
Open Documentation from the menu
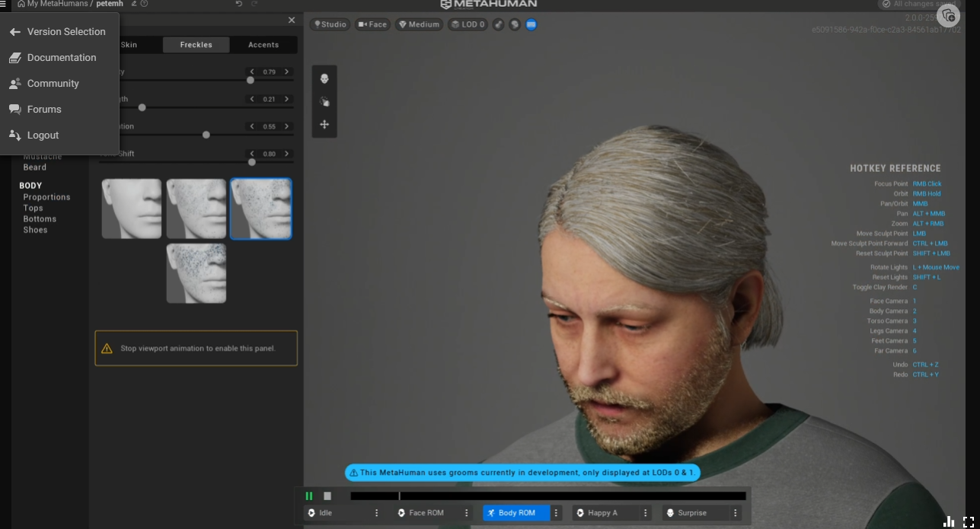(59, 58)
